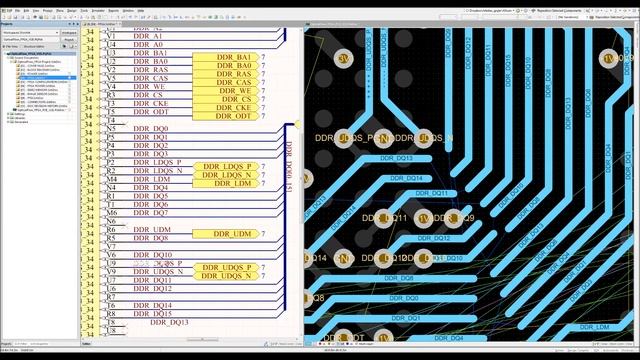Select the DDR_RAS port in schematic

[x=226, y=74]
